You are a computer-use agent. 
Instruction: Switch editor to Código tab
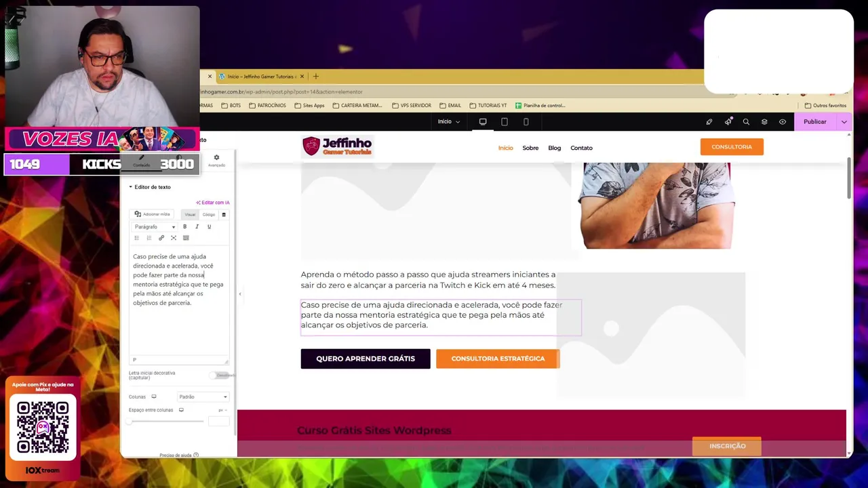[208, 214]
